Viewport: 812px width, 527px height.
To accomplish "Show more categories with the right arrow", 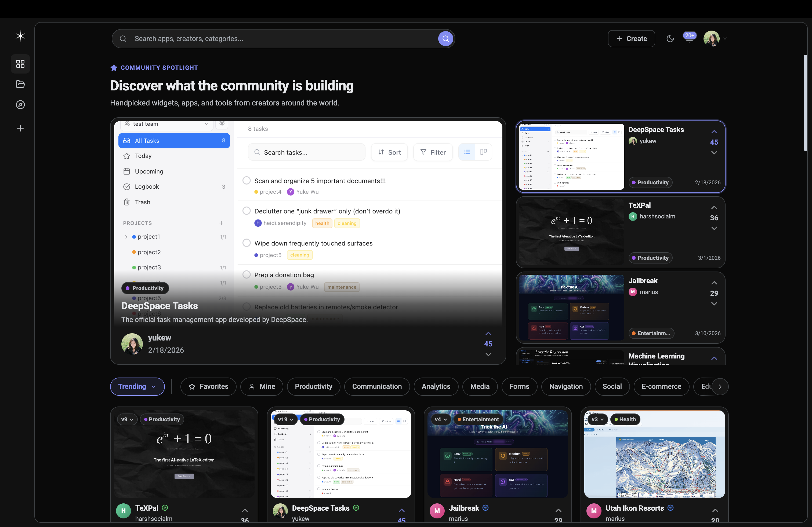I will (720, 387).
